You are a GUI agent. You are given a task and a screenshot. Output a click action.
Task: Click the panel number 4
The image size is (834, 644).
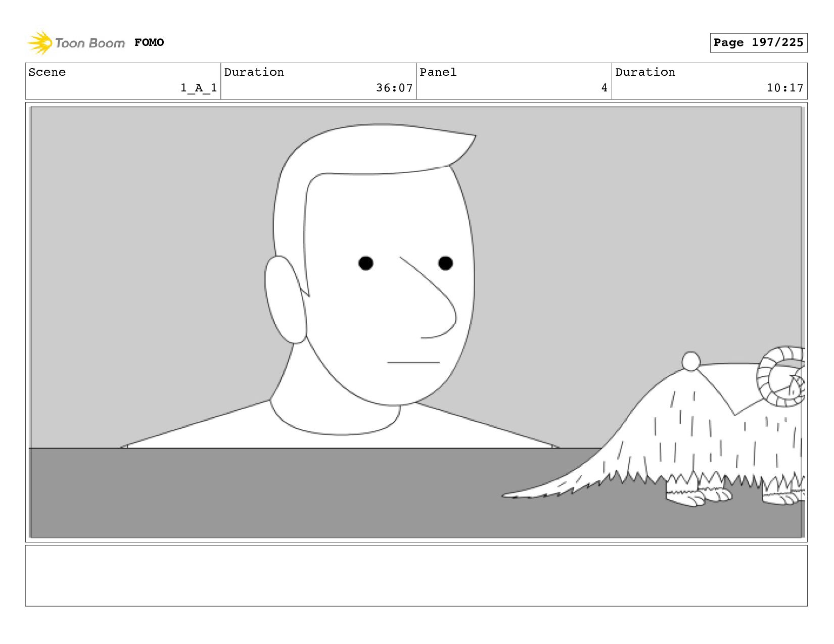pos(604,88)
